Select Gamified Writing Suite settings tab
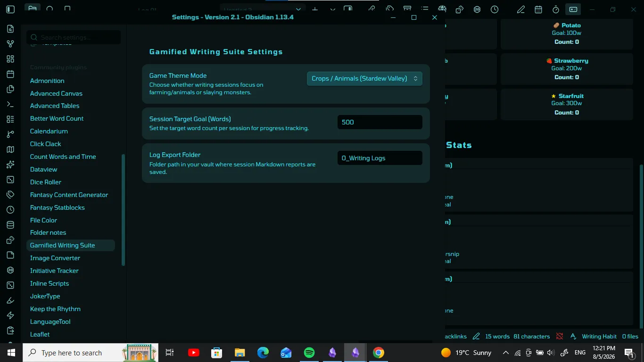This screenshot has width=644, height=362. (x=71, y=245)
